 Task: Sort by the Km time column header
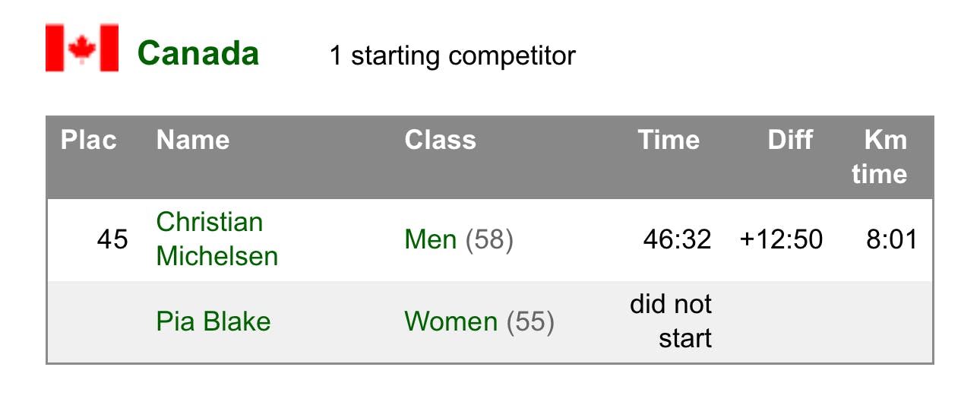(x=880, y=157)
